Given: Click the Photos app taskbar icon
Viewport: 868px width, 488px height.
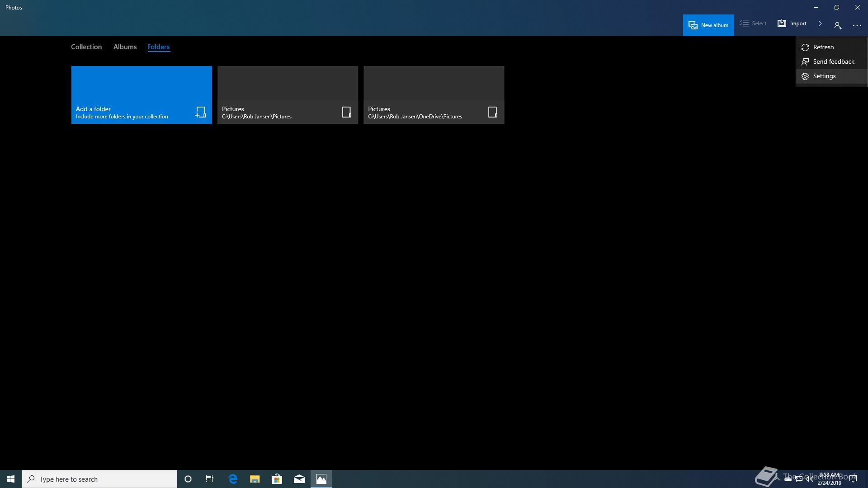Looking at the screenshot, I should point(321,479).
